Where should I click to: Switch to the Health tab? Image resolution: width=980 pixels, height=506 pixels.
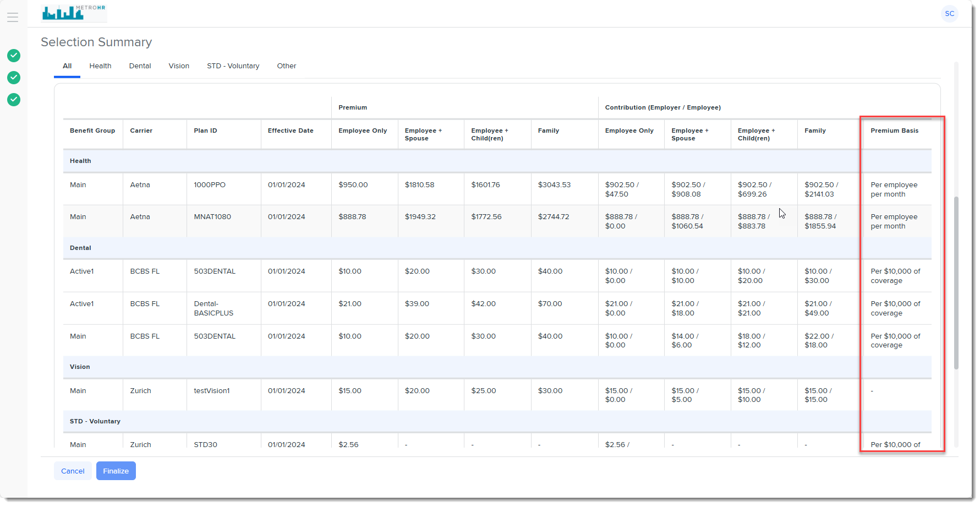click(x=100, y=66)
